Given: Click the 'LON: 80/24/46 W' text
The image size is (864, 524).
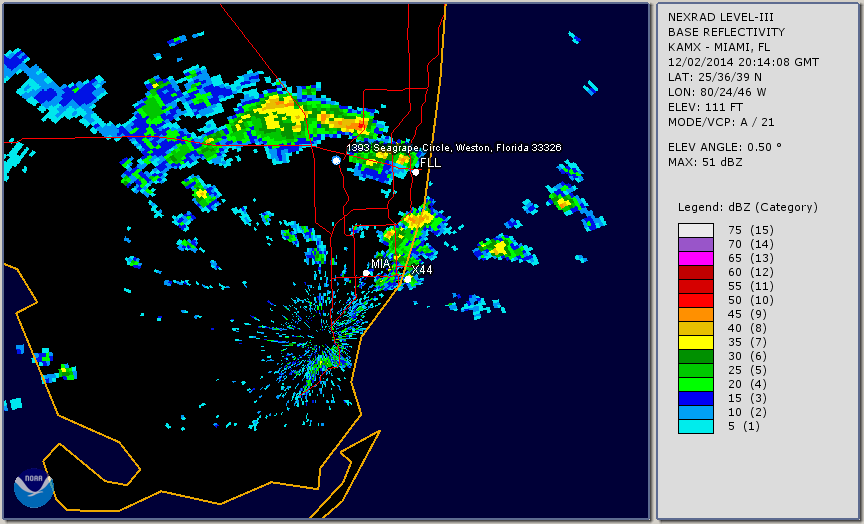Looking at the screenshot, I should (717, 92).
